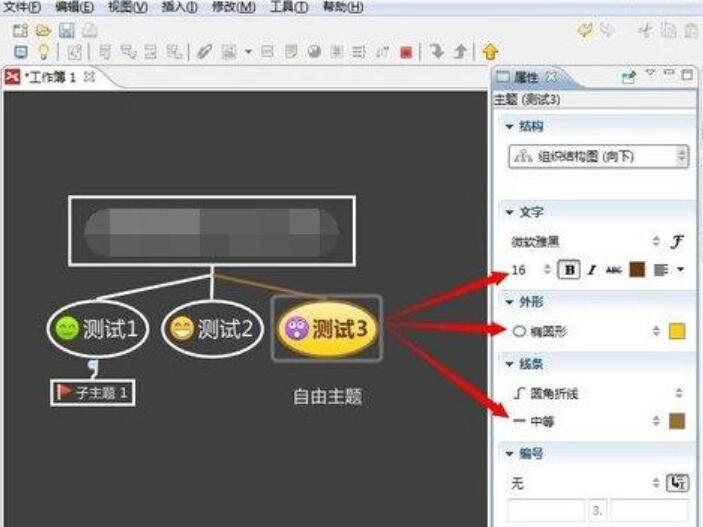Viewport: 703px width, 527px height.
Task: Click the save floppy disk icon
Action: tap(67, 30)
